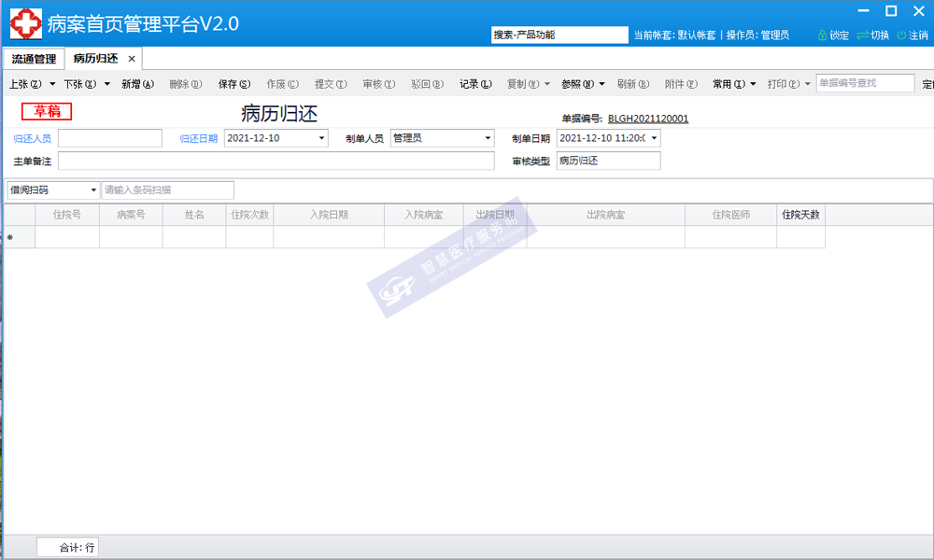Open the 记录 toolbar menu
Image resolution: width=934 pixels, height=560 pixels.
click(475, 84)
